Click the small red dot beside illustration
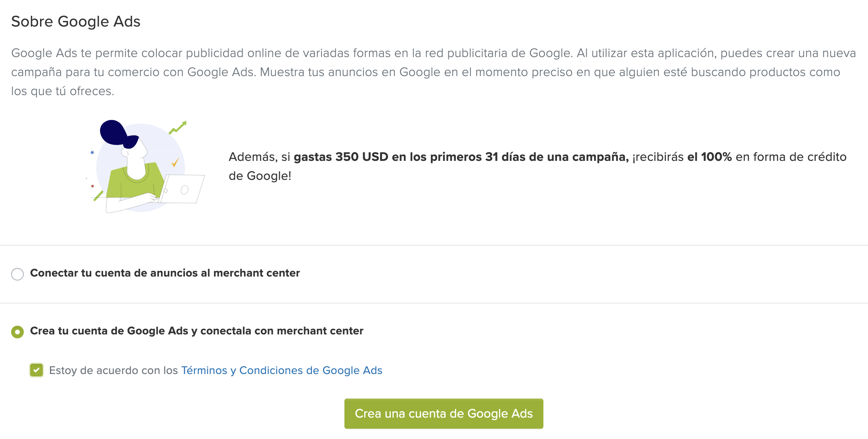 93,186
